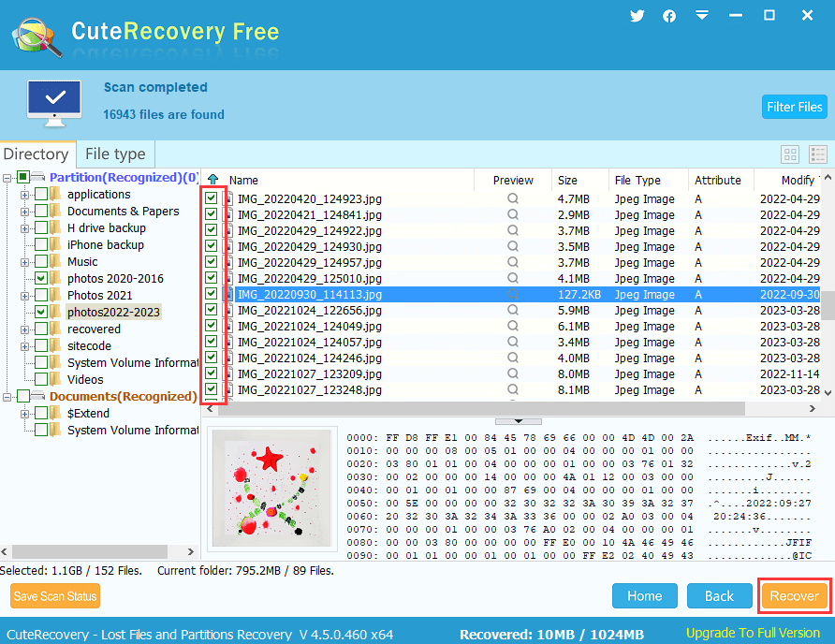
Task: Switch to the File type tab
Action: coord(115,154)
